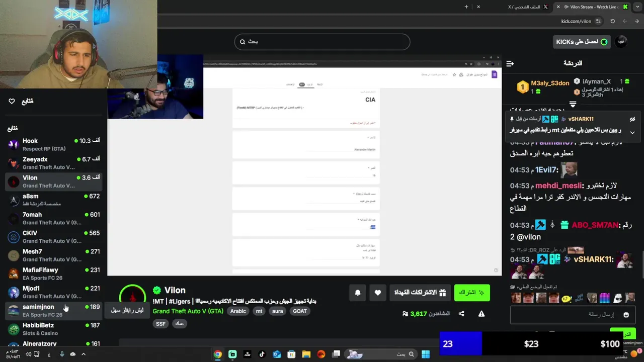
Task: Go forward with the browser forward arrow
Action: coord(625,21)
